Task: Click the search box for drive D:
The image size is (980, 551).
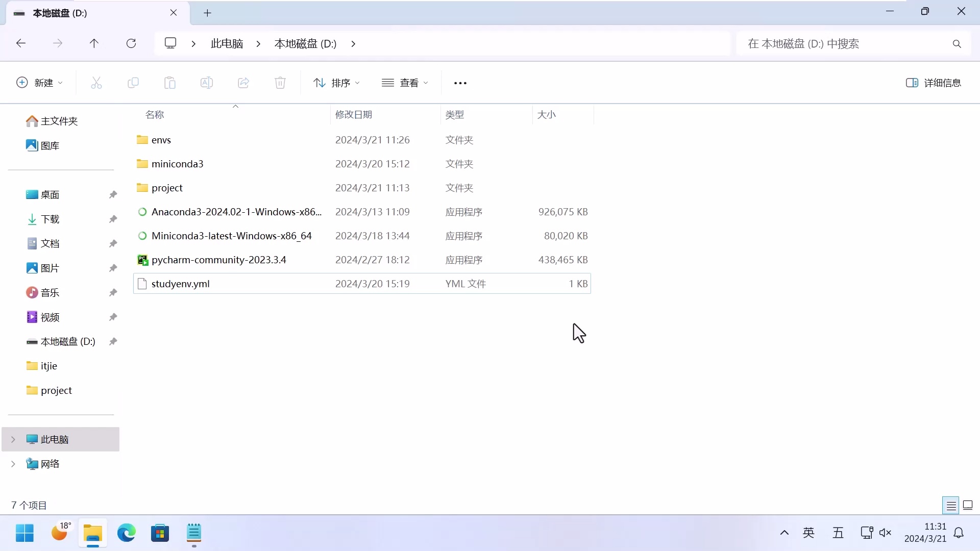Action: point(842,43)
